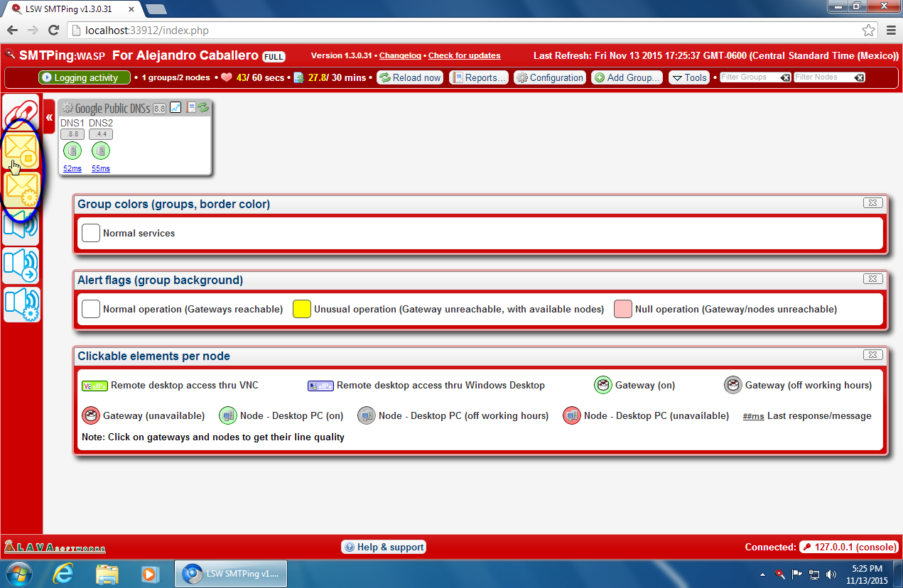Open the Configuration dialog

coord(550,77)
